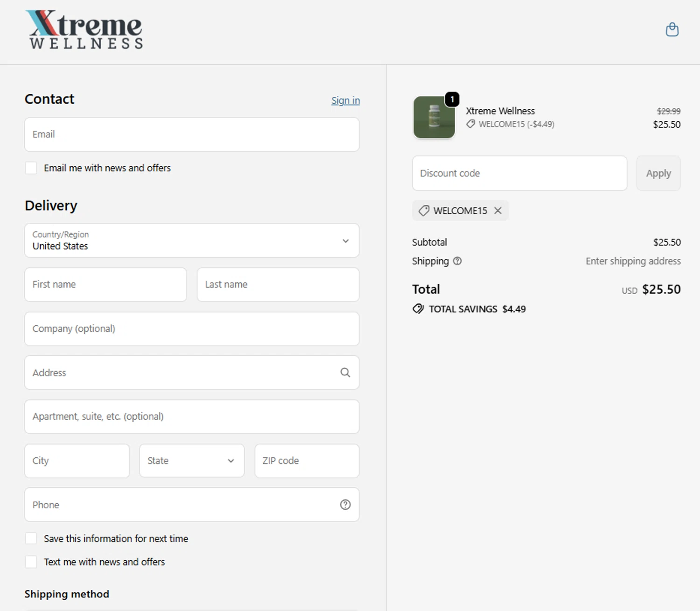Click the address search magnifier icon
Viewport: 700px width, 611px height.
pos(345,372)
